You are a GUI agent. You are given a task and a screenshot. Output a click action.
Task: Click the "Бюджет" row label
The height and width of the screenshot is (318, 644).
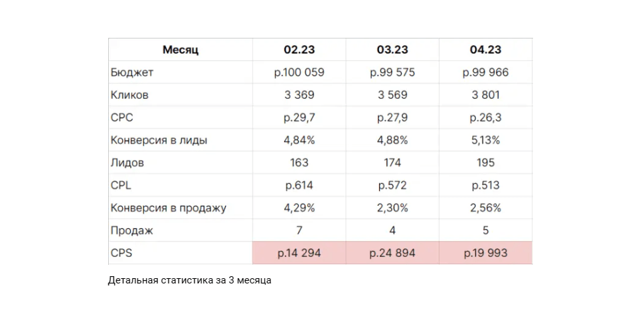pos(132,72)
